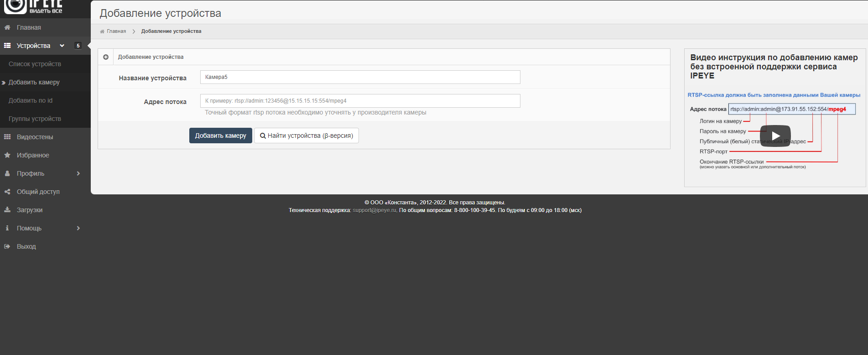Click the video instruction heading text
868x355 pixels.
coord(774,67)
